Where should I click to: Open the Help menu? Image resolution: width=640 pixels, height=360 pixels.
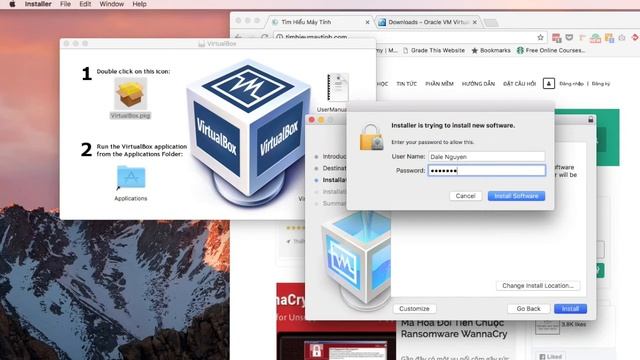pos(139,4)
